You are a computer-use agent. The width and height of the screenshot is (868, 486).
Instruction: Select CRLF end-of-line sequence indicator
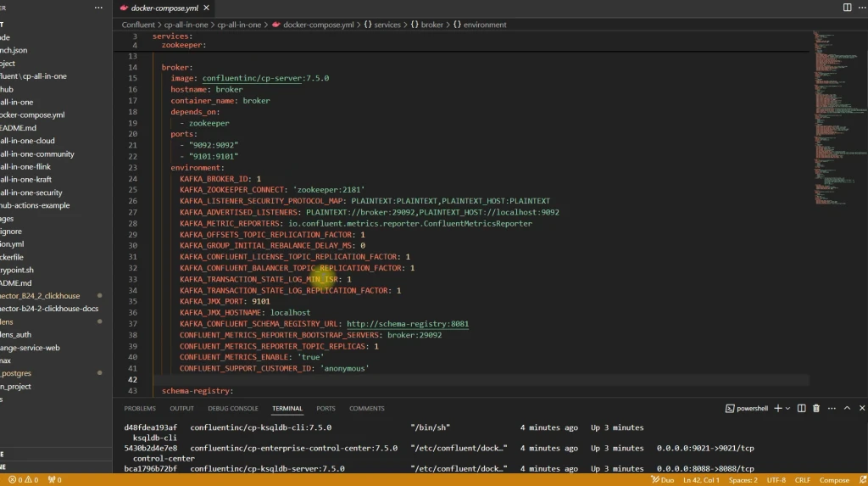pos(802,480)
